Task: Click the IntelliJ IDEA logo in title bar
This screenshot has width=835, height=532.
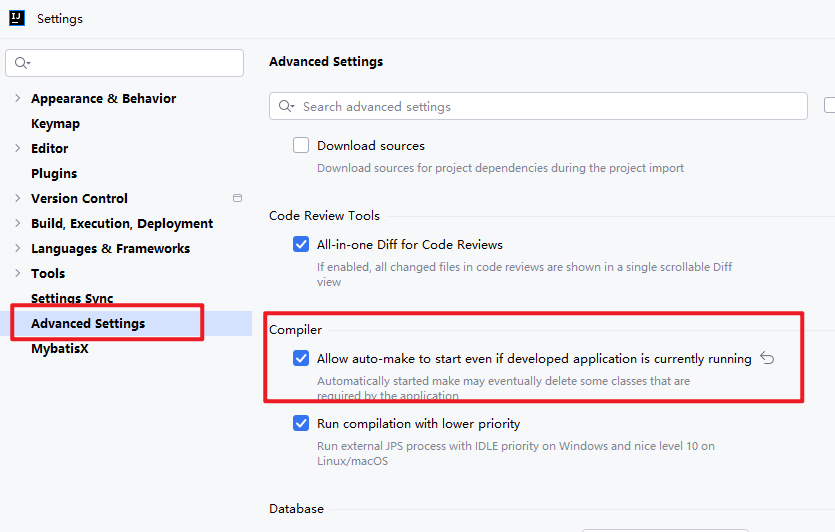Action: (17, 18)
